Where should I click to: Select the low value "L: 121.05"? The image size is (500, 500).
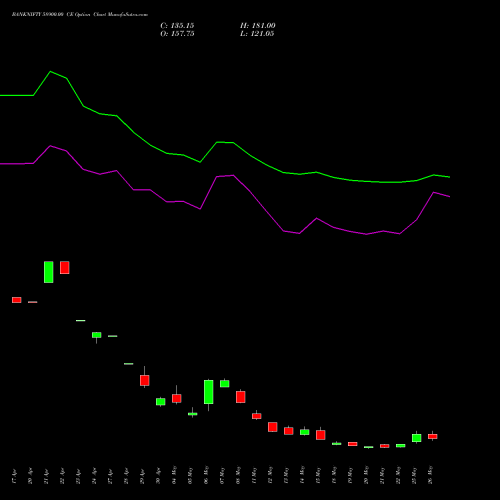(x=257, y=34)
